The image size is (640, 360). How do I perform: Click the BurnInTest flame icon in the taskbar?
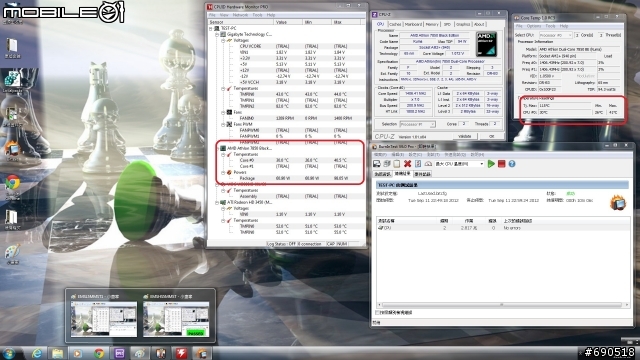point(202,353)
